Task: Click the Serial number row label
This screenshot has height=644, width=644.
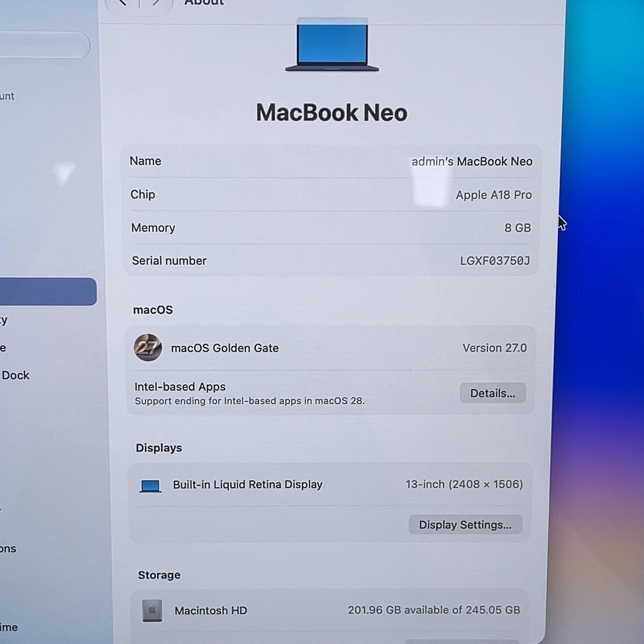Action: tap(169, 260)
